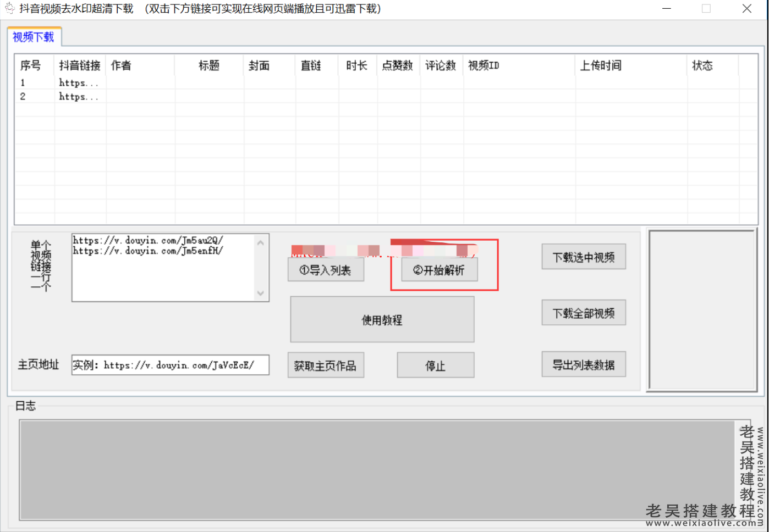
Task: Click the 抖音链接 column header
Action: (80, 65)
